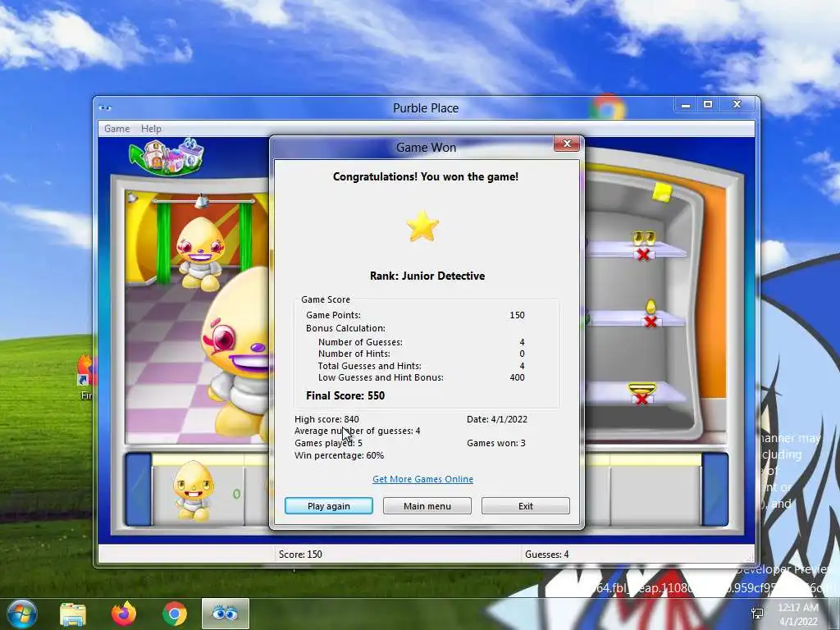This screenshot has height=630, width=840.
Task: Click the Final Score: 550 text
Action: pos(345,395)
